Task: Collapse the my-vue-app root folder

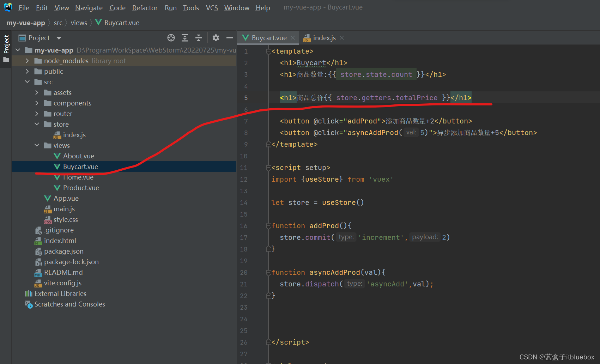Action: (18, 50)
